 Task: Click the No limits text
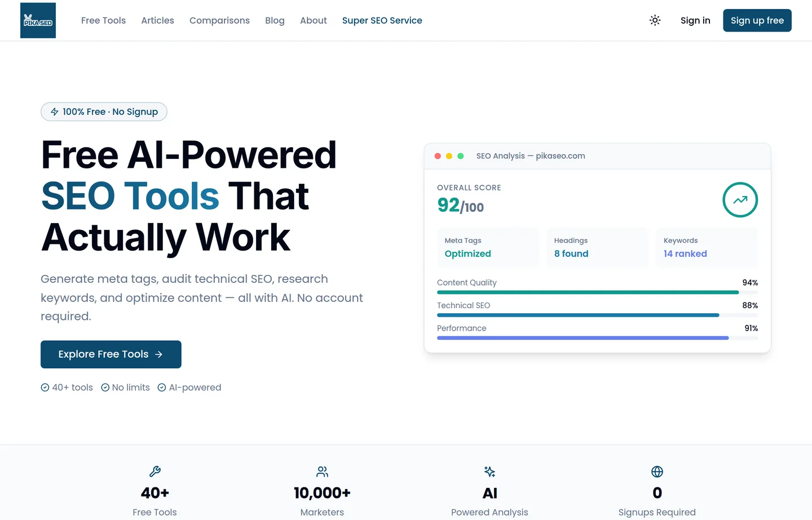tap(131, 388)
